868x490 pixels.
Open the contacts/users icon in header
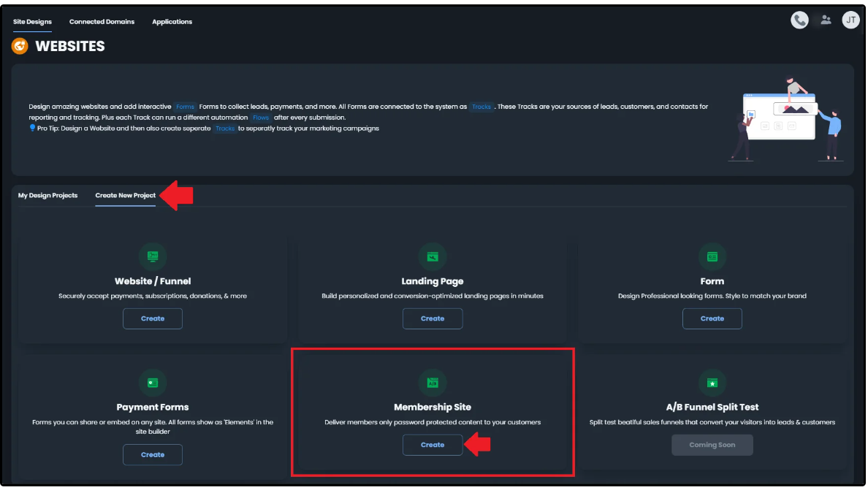[x=826, y=20]
